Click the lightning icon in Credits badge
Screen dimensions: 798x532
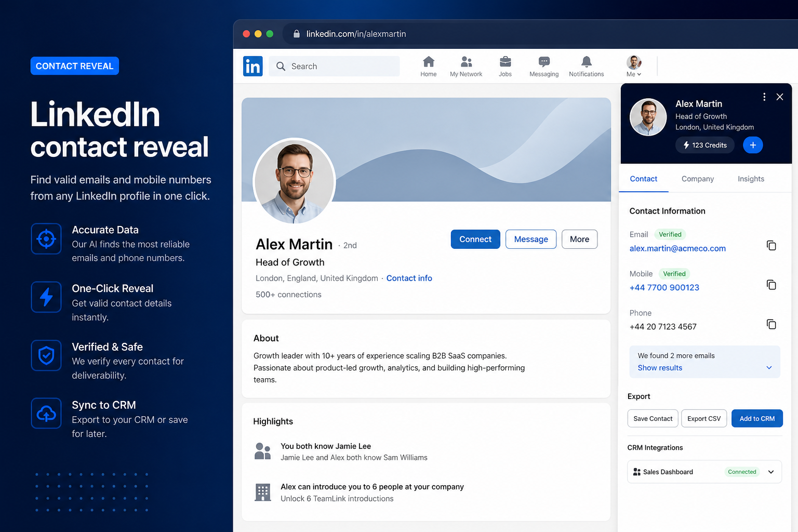[x=686, y=145]
